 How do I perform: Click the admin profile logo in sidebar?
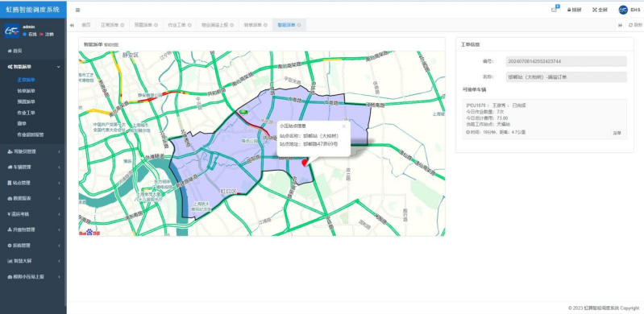[x=12, y=31]
